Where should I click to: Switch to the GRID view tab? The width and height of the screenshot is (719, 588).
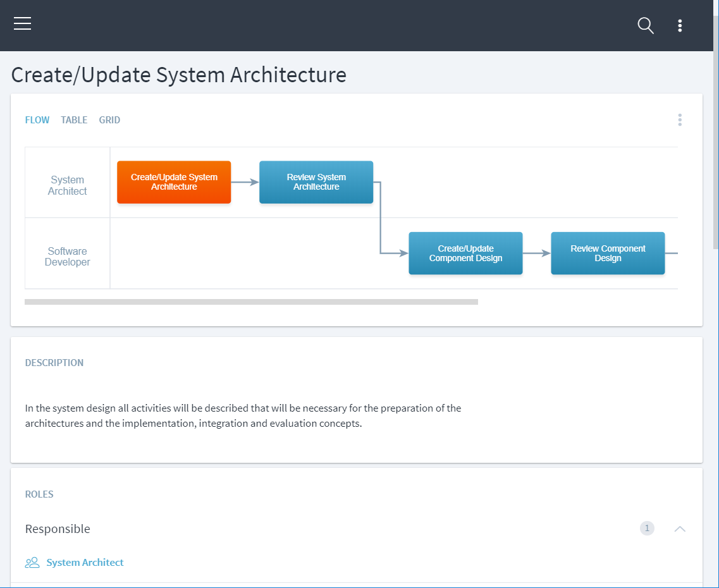point(109,120)
